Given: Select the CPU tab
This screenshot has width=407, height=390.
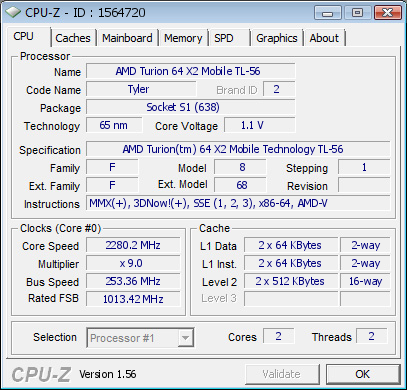Looking at the screenshot, I should pyautogui.click(x=28, y=36).
